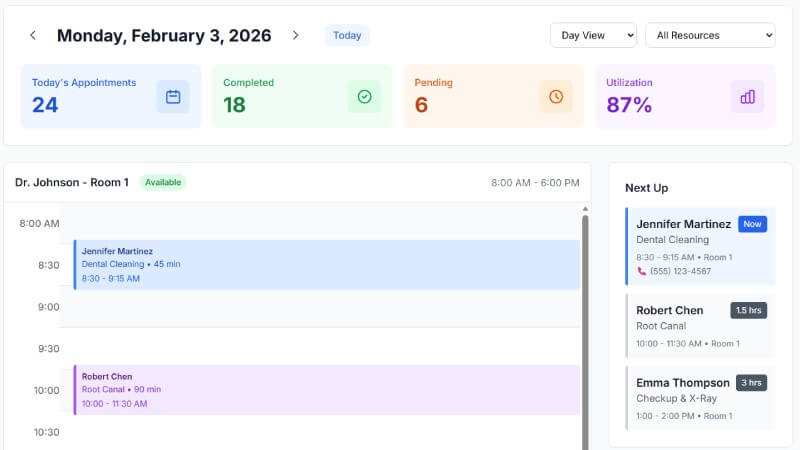Advance to next day with right arrow
Viewport: 800px width, 450px height.
295,35
